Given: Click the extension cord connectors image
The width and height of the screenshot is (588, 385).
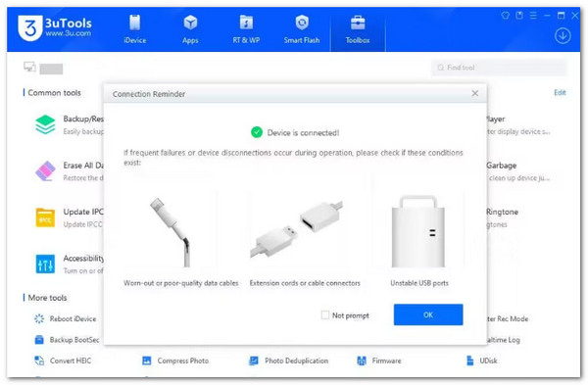Looking at the screenshot, I should (x=296, y=228).
